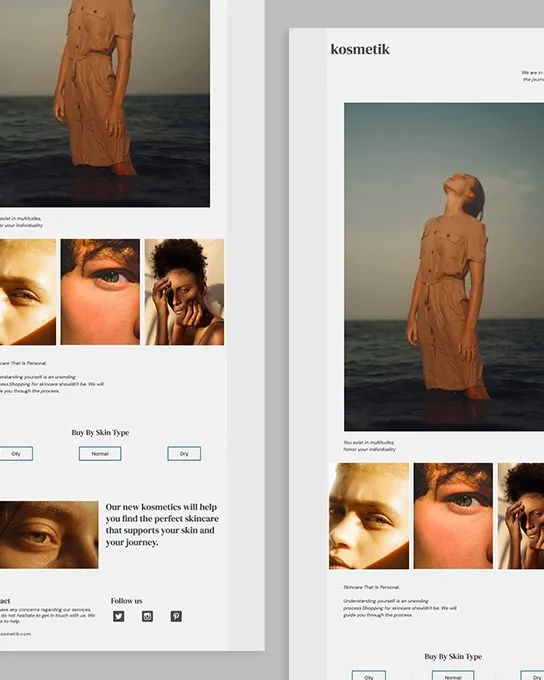544x680 pixels.
Task: Click the Twitter icon under Follow us
Action: click(118, 616)
